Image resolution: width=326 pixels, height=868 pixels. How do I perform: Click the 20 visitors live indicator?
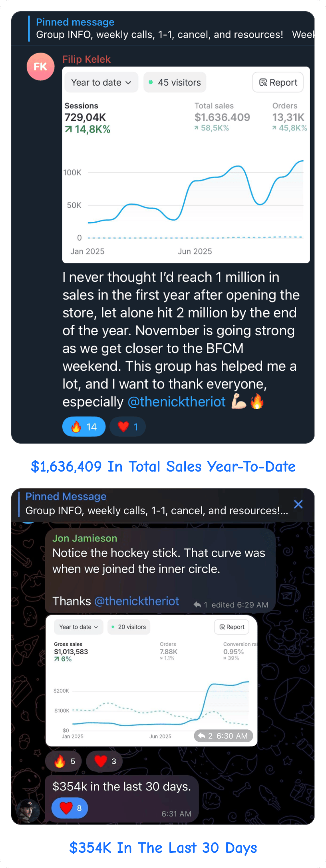pyautogui.click(x=128, y=627)
